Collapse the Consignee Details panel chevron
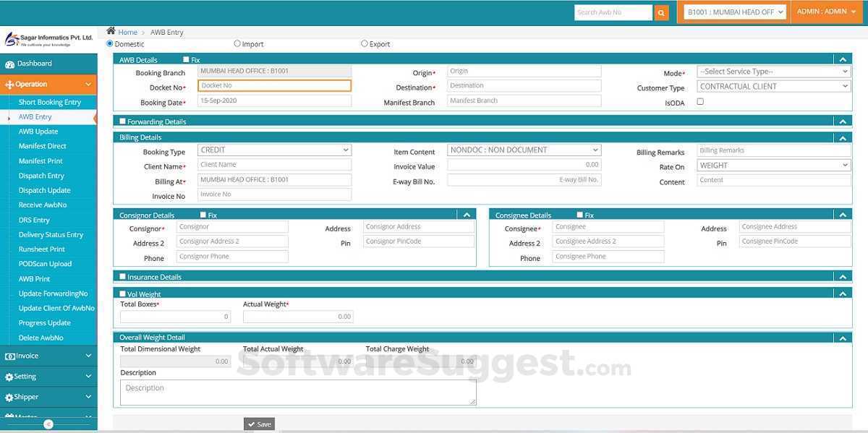868x433 pixels. pos(843,215)
